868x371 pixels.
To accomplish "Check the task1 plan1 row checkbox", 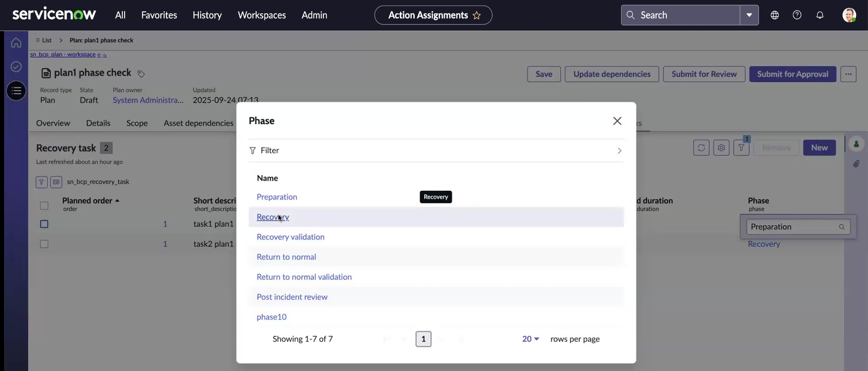I will coord(44,224).
